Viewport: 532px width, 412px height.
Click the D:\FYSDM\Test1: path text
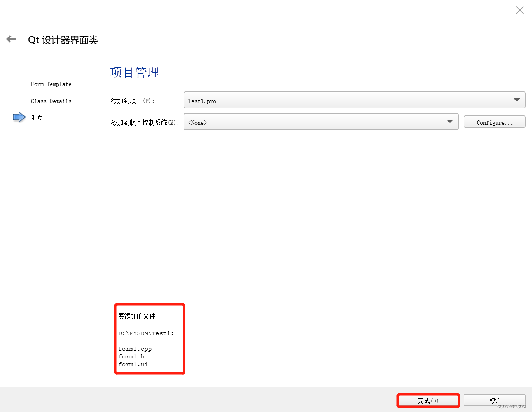point(146,333)
